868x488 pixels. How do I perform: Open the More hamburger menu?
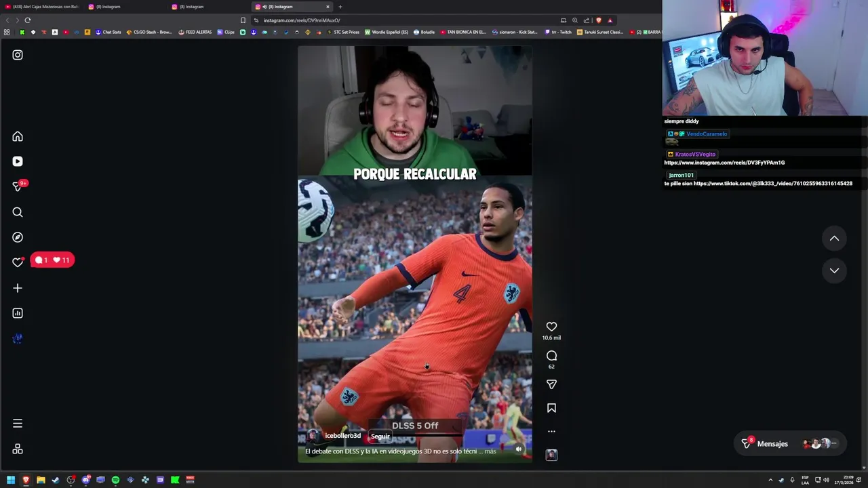[x=18, y=424]
